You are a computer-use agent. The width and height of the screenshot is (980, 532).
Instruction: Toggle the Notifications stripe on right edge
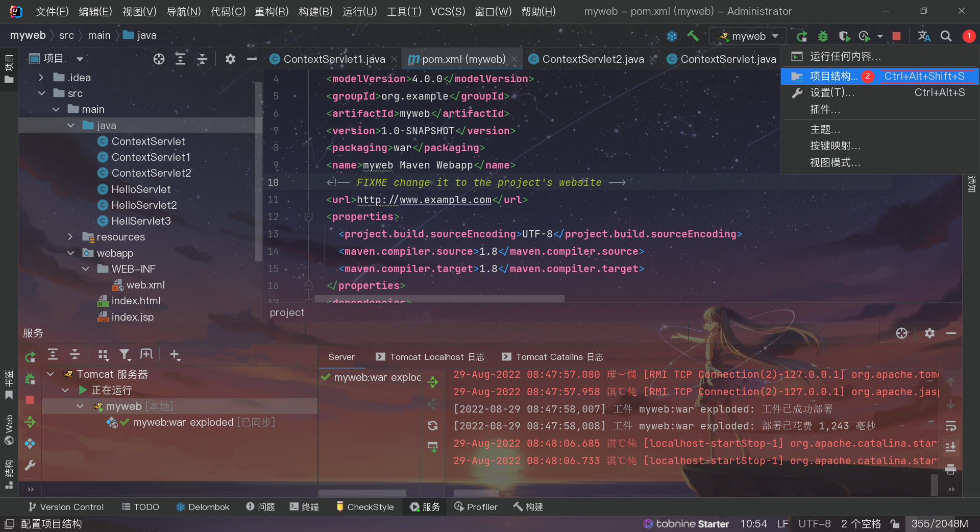pyautogui.click(x=971, y=184)
